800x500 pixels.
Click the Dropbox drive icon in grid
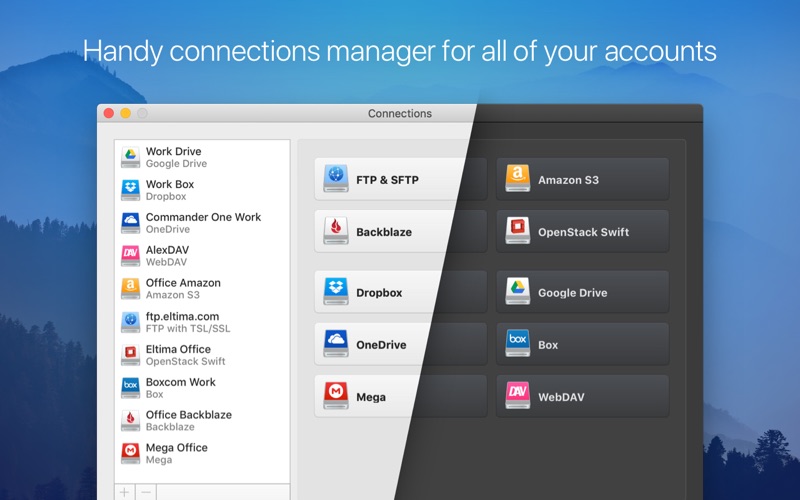click(336, 291)
